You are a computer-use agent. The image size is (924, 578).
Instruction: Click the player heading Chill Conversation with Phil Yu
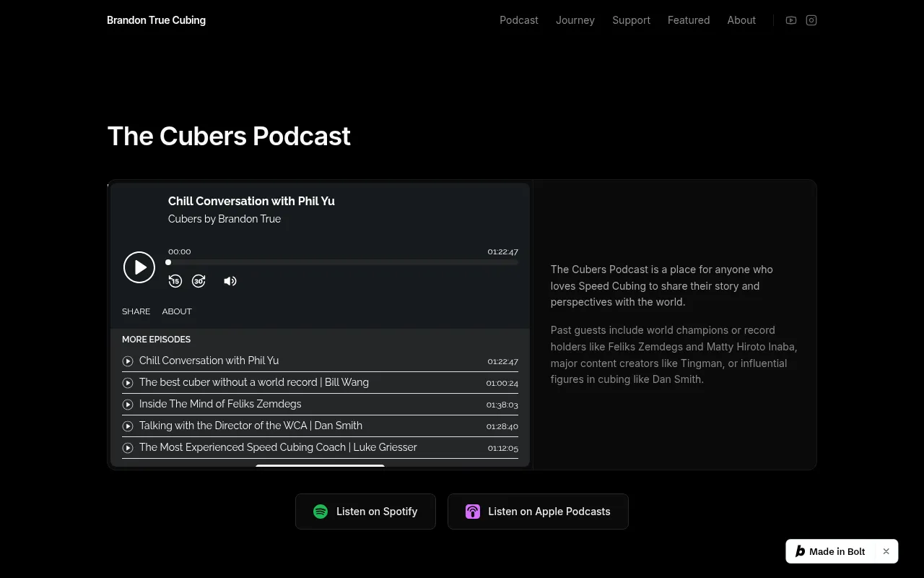click(251, 201)
